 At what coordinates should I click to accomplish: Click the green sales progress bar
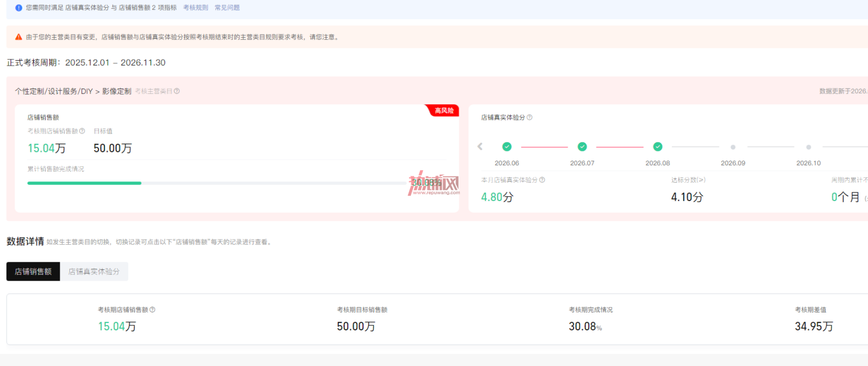84,183
